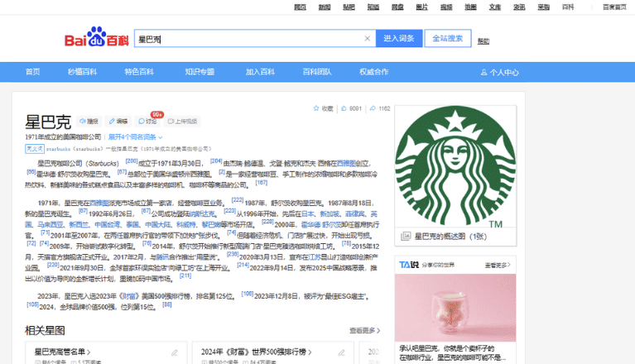Open the 百科团队 tab
635x364 pixels.
(x=317, y=72)
